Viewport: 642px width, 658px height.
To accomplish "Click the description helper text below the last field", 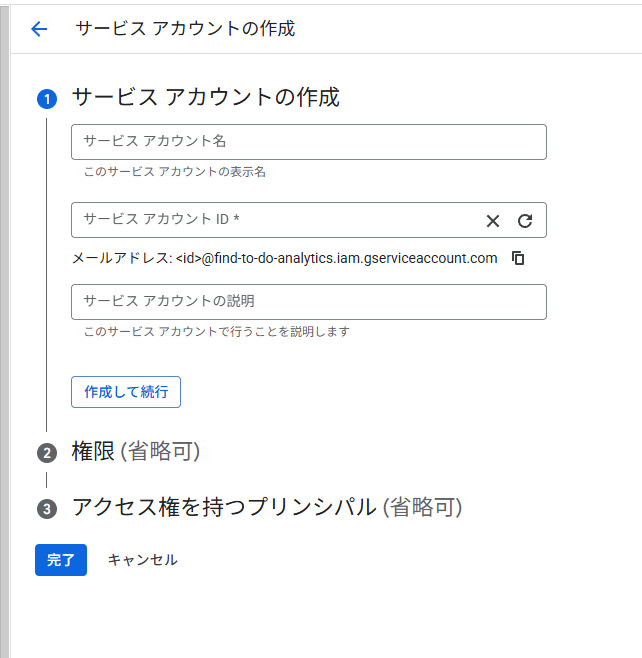I will [216, 331].
